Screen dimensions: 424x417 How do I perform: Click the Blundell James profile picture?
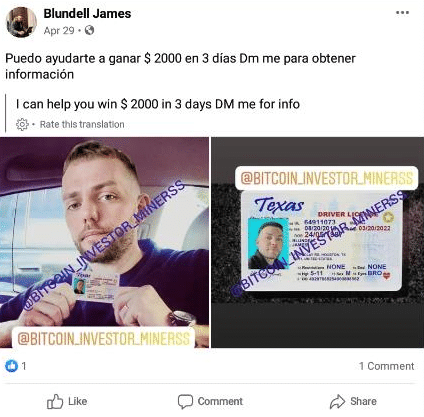tap(21, 22)
